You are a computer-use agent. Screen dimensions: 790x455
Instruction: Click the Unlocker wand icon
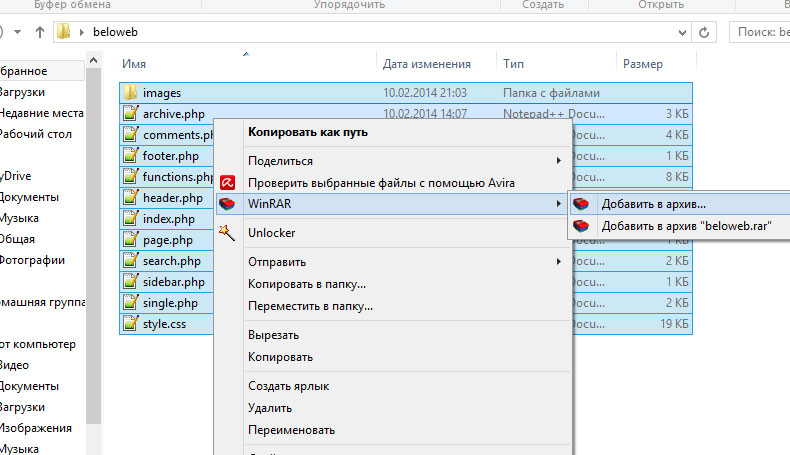[228, 233]
